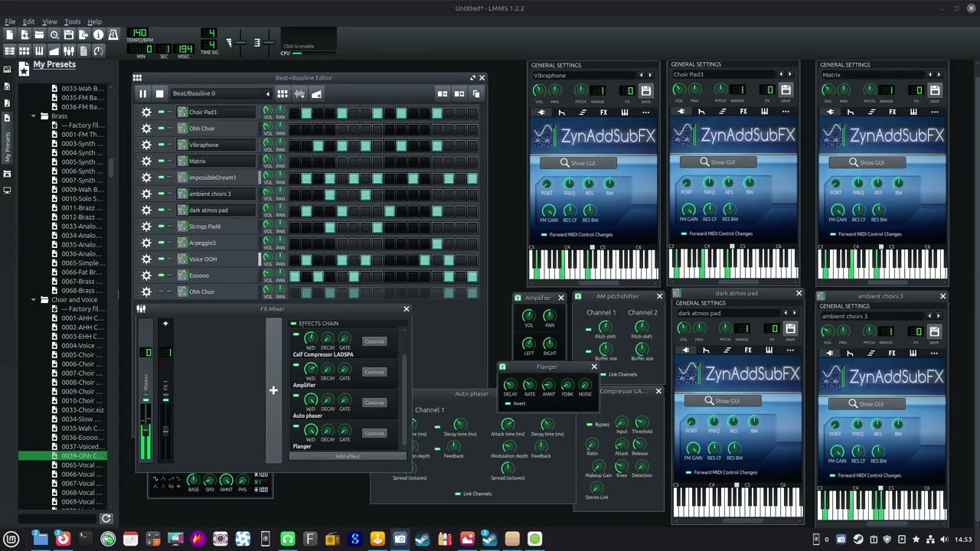Click previous preset arrow in Vibraphone window
This screenshot has width=980, height=551.
[640, 75]
